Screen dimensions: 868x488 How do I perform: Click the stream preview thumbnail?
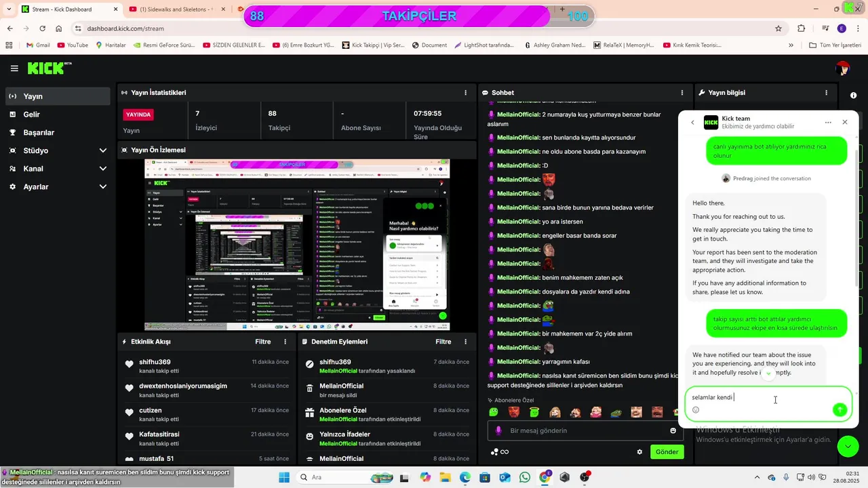pyautogui.click(x=297, y=245)
